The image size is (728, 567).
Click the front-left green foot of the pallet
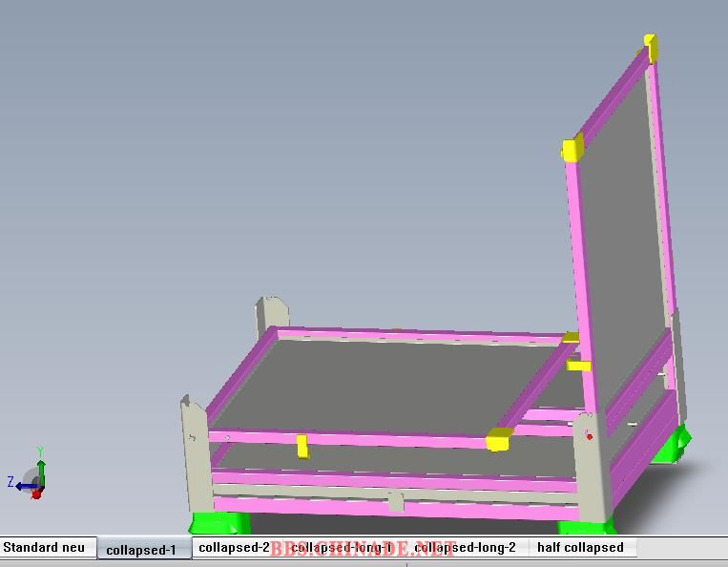pos(219,523)
